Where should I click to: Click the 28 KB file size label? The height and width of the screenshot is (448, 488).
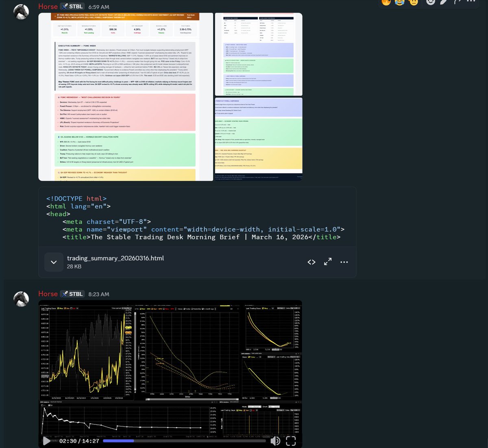[x=74, y=267]
